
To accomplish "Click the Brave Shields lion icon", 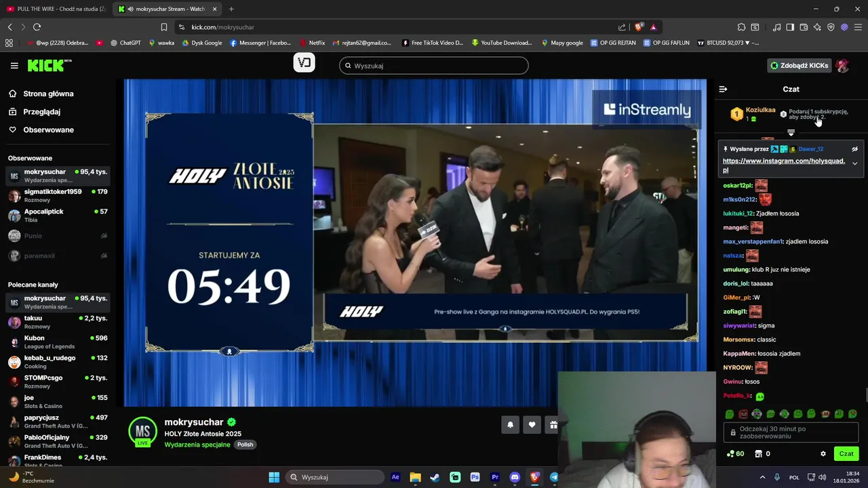I will coord(639,27).
